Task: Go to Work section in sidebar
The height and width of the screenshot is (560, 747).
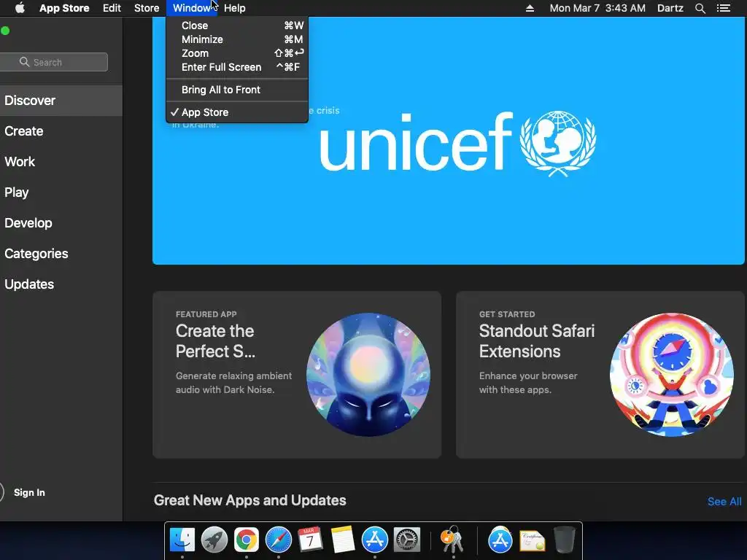Action: (x=61, y=161)
